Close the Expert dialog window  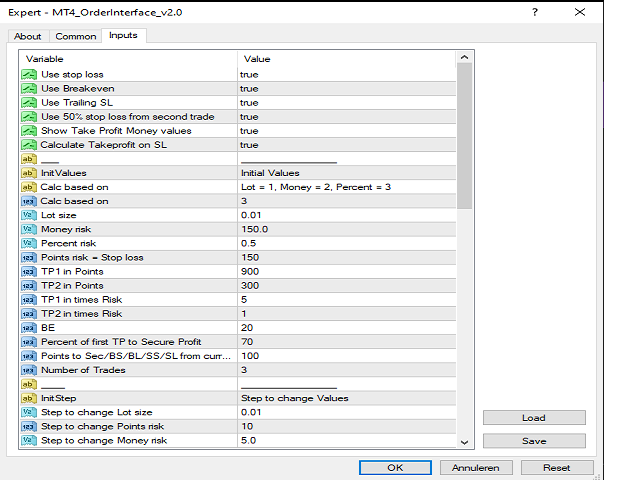[580, 12]
